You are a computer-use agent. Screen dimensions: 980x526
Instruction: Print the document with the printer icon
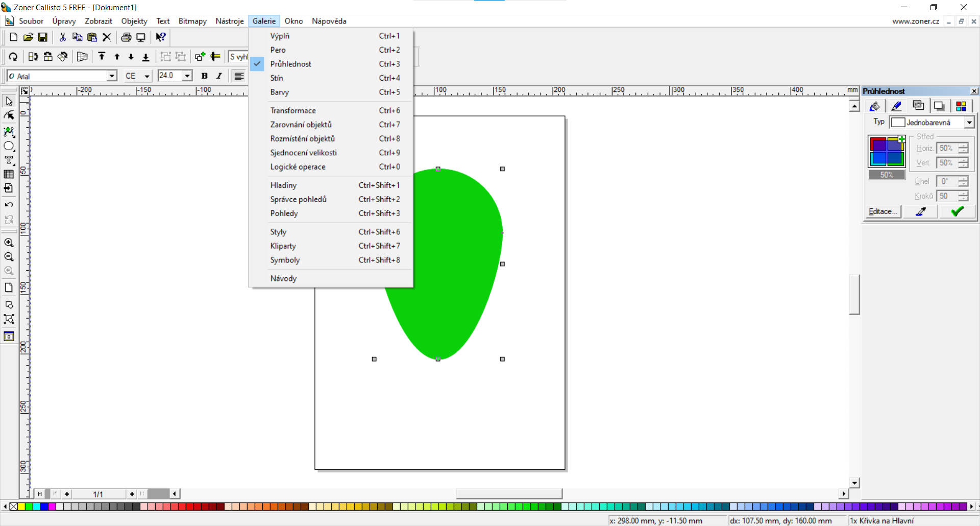click(126, 37)
